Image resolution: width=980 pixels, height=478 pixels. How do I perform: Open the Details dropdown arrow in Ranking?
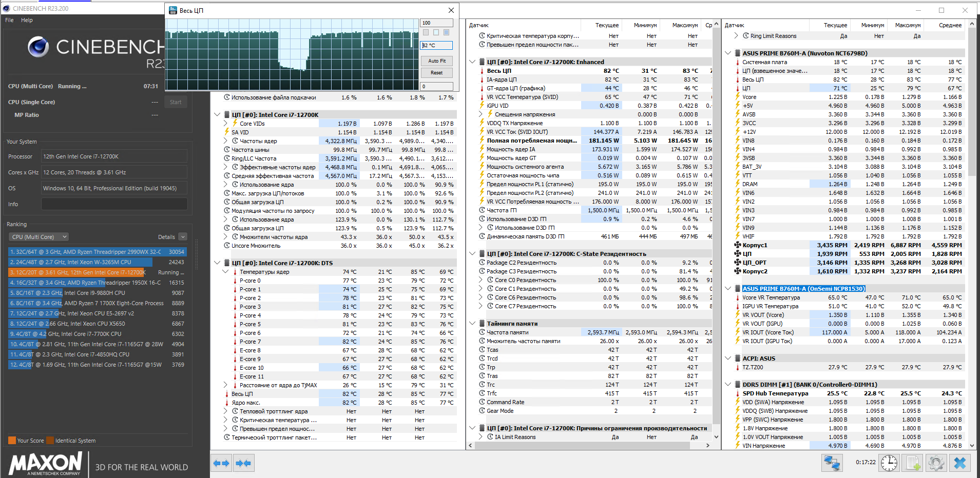[x=183, y=237]
